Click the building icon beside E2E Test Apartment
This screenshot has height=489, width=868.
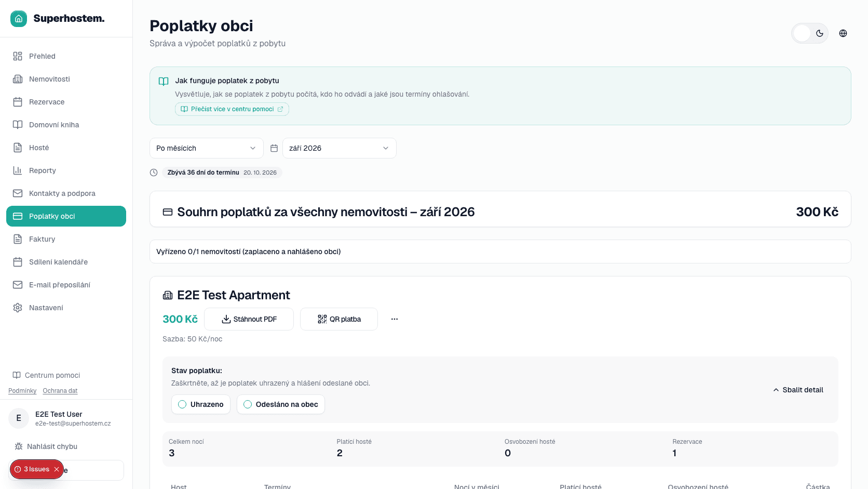[168, 295]
